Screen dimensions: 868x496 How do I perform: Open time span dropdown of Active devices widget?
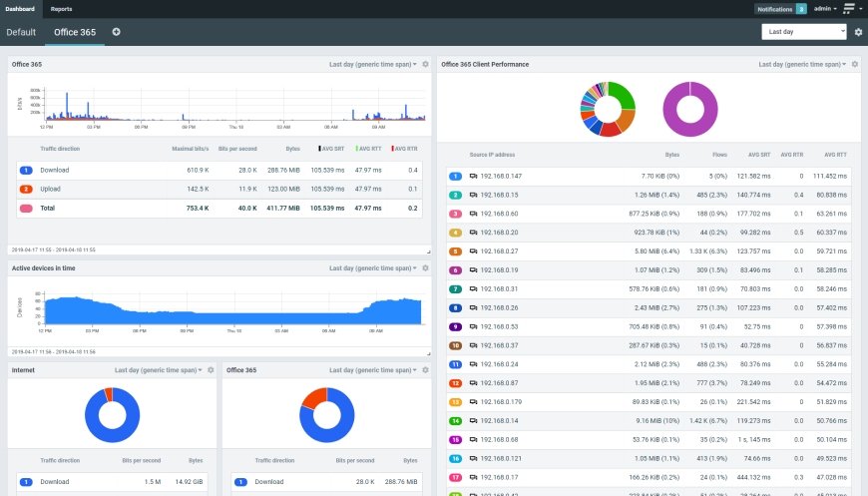pyautogui.click(x=372, y=267)
